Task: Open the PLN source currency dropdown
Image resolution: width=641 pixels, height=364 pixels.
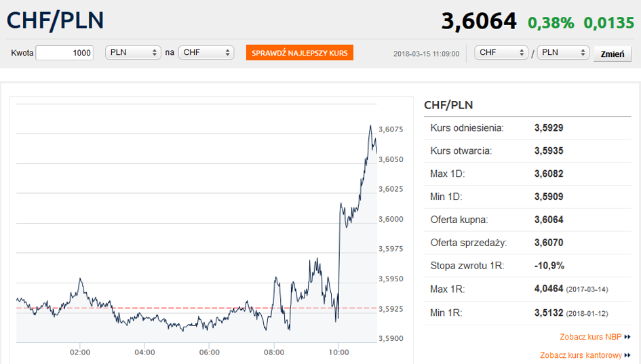Action: point(133,52)
